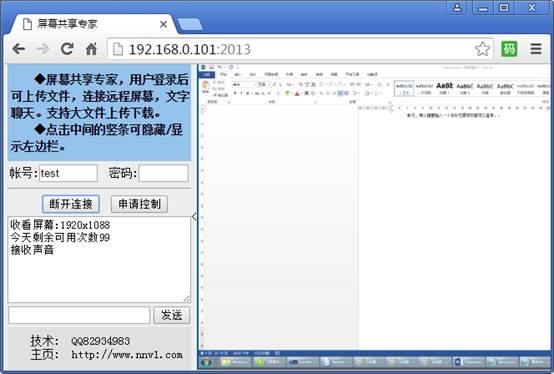The width and height of the screenshot is (554, 374).
Task: Open the Chrome hamburger menu
Action: coord(536,49)
